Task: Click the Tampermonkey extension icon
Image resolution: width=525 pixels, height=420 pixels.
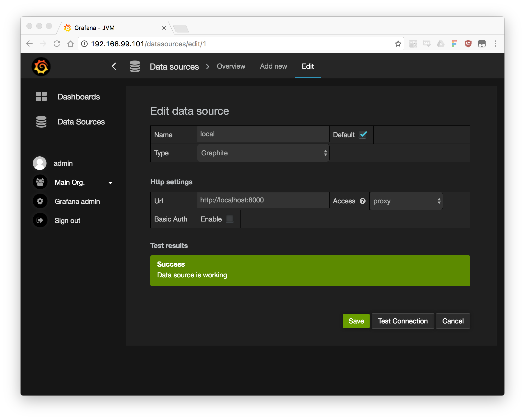Action: [x=482, y=44]
